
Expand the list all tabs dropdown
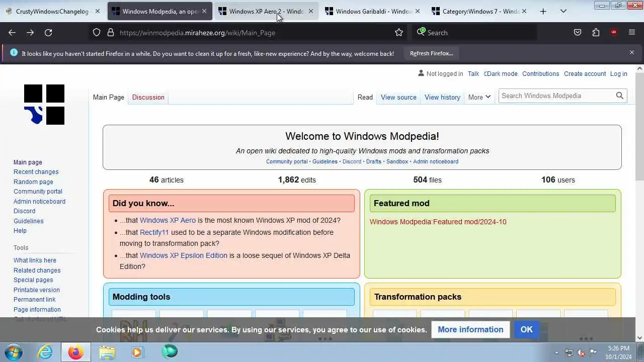pyautogui.click(x=563, y=11)
